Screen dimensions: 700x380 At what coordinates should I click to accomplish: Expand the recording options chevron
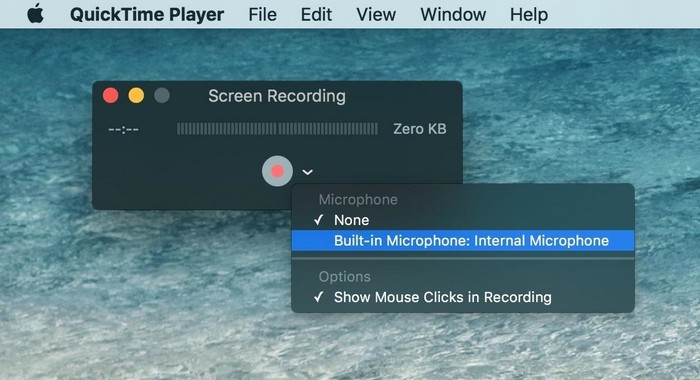pos(308,172)
